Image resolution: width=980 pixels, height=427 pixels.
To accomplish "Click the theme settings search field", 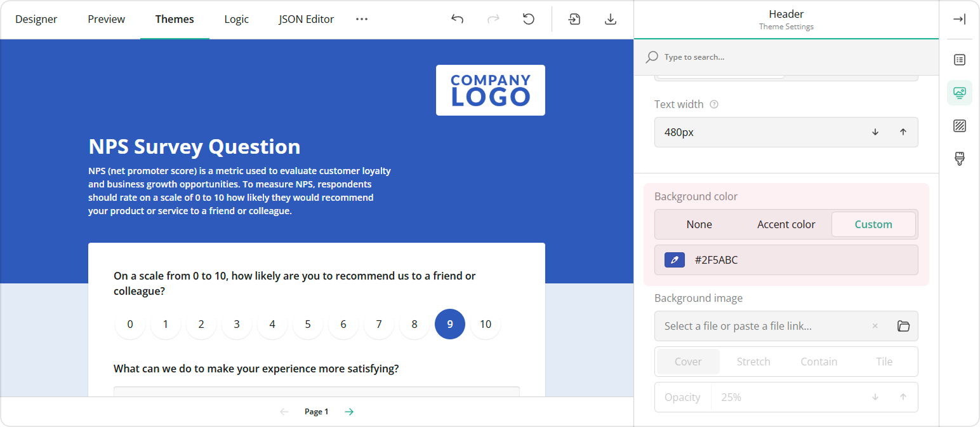I will pos(730,57).
